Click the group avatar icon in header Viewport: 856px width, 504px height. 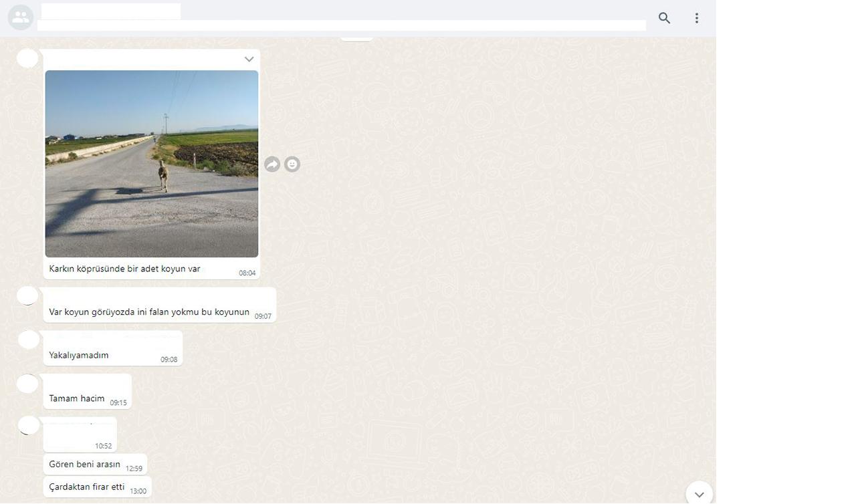21,17
